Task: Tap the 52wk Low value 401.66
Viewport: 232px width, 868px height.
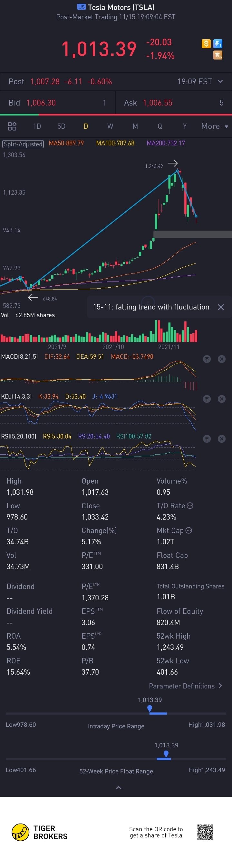Action: pos(167,672)
